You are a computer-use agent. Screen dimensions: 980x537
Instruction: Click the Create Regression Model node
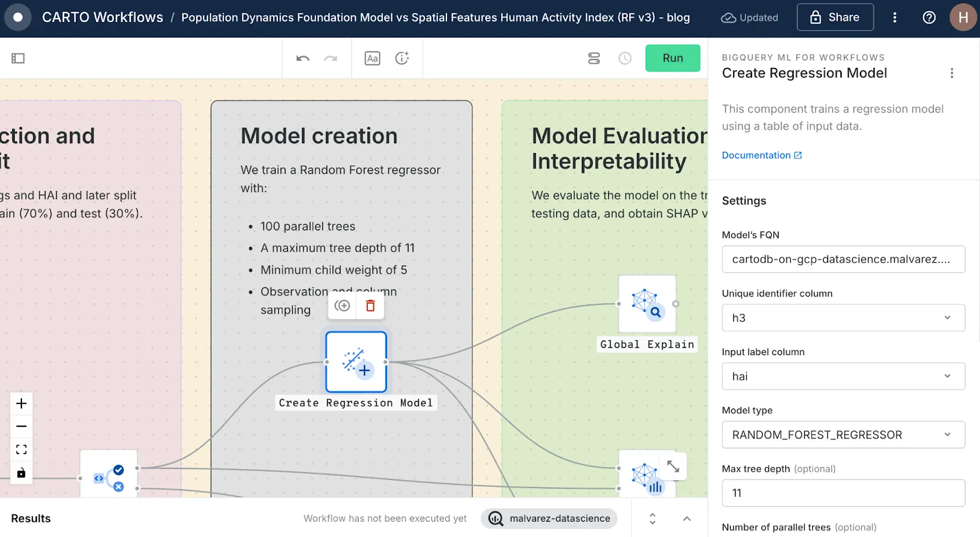point(356,362)
